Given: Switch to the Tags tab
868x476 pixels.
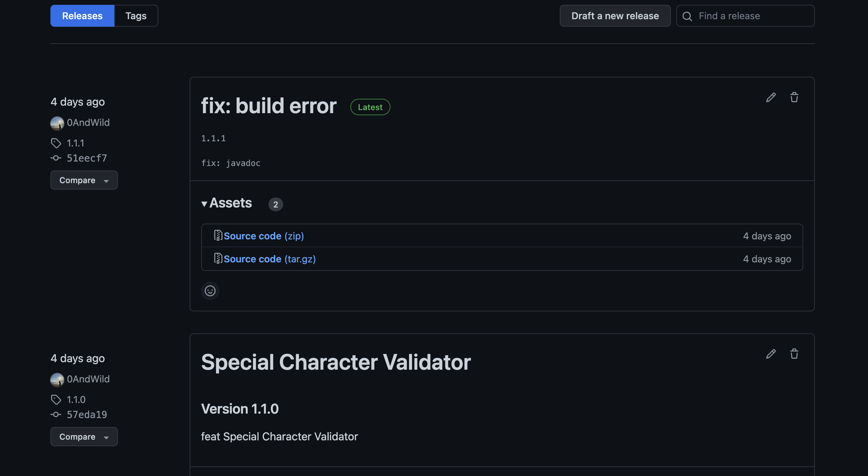Looking at the screenshot, I should [x=136, y=16].
